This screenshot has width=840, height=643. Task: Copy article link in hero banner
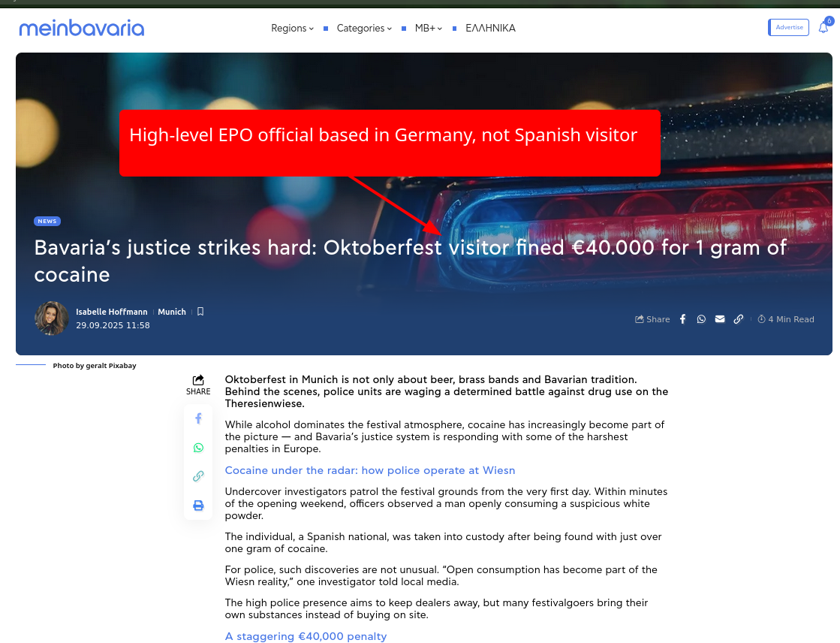click(x=739, y=319)
